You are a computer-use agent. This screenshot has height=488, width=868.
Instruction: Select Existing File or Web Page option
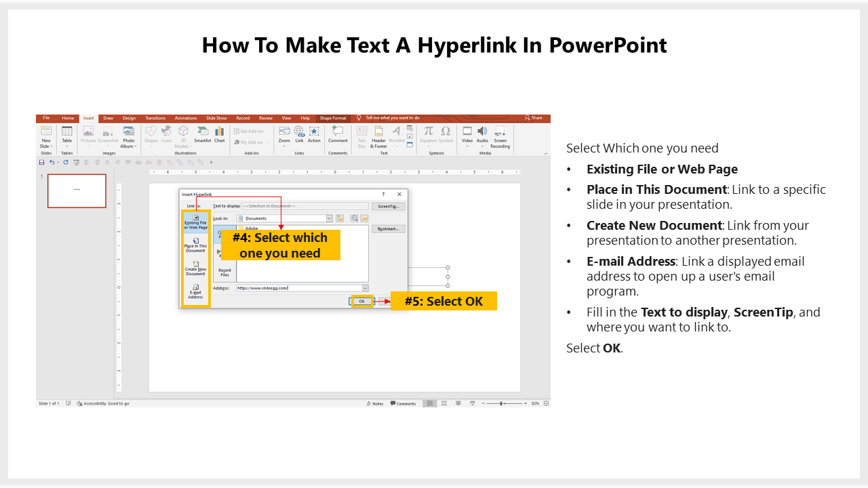tap(196, 222)
